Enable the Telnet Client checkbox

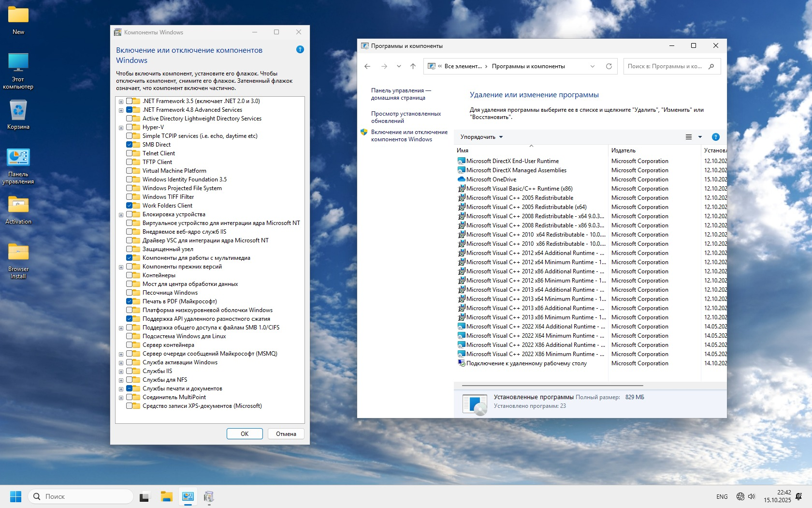130,153
